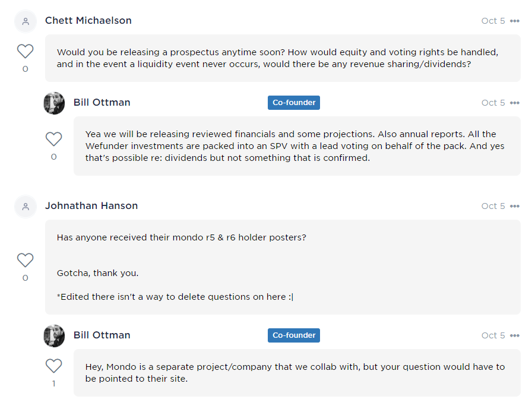The height and width of the screenshot is (412, 532).
Task: Open options menu on Johnathan Hanson's comment
Action: tap(515, 206)
